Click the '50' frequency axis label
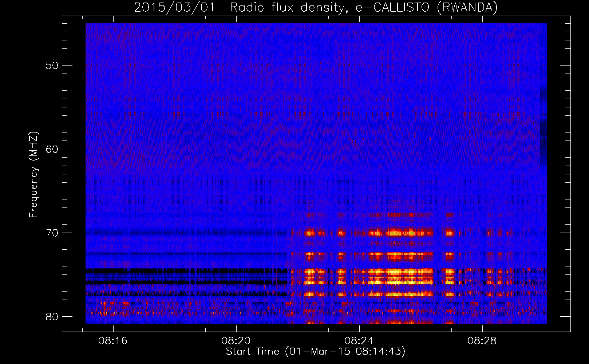 pyautogui.click(x=52, y=66)
